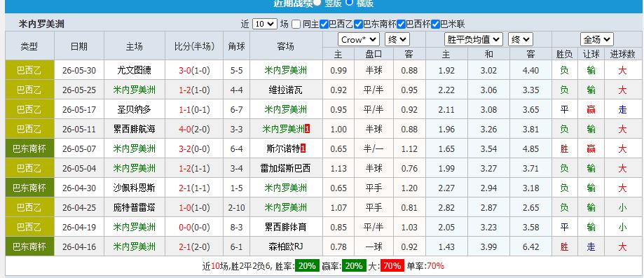Open 森柏欧RJ team link
This screenshot has height=278, width=644.
coord(286,246)
